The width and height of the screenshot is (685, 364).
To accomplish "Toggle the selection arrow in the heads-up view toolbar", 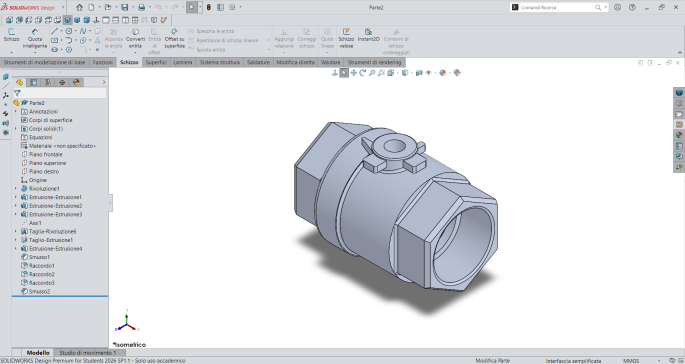I will (x=344, y=73).
